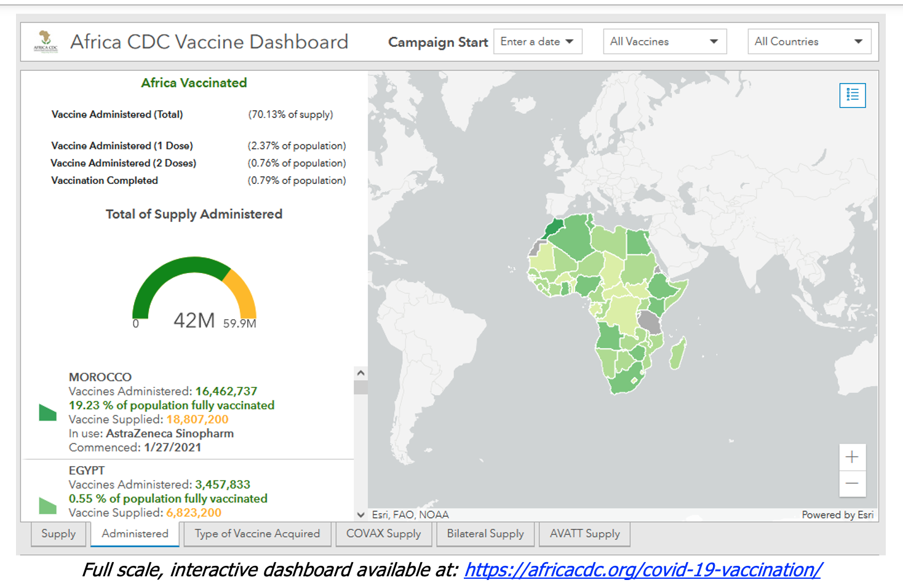Select the Administered tab
903x588 pixels.
[135, 534]
